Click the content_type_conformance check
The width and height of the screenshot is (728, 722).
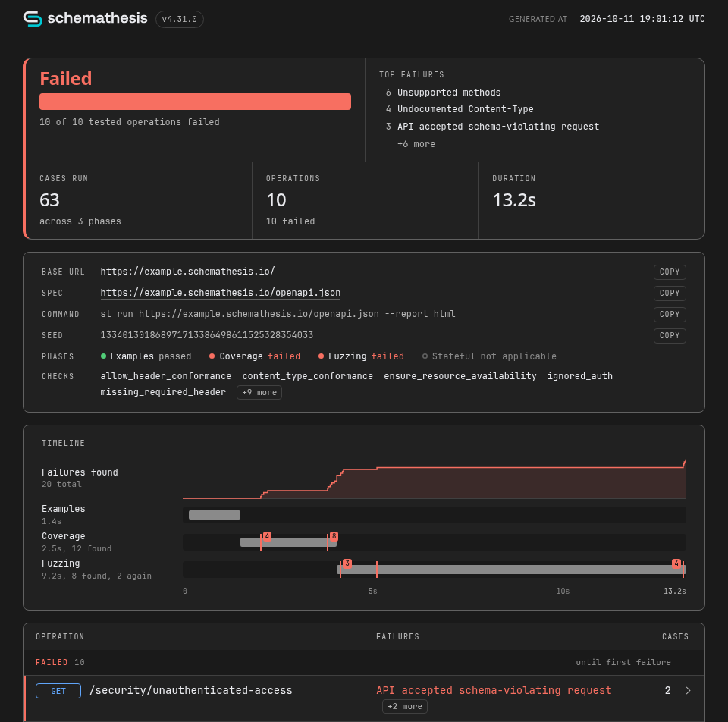click(307, 376)
